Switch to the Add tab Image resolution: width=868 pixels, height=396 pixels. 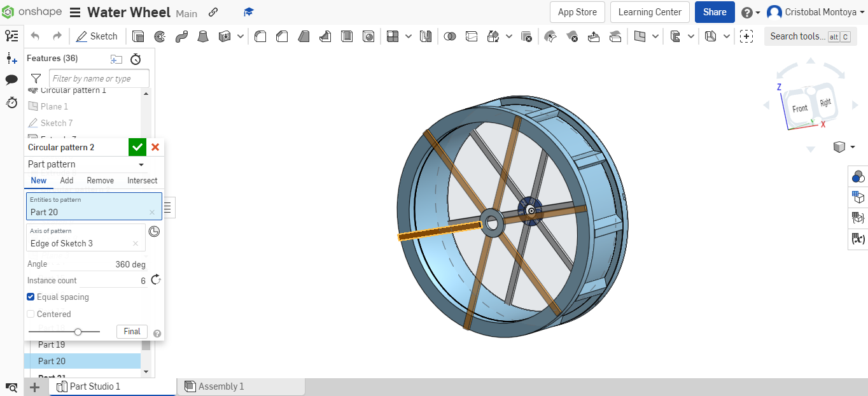click(x=67, y=181)
